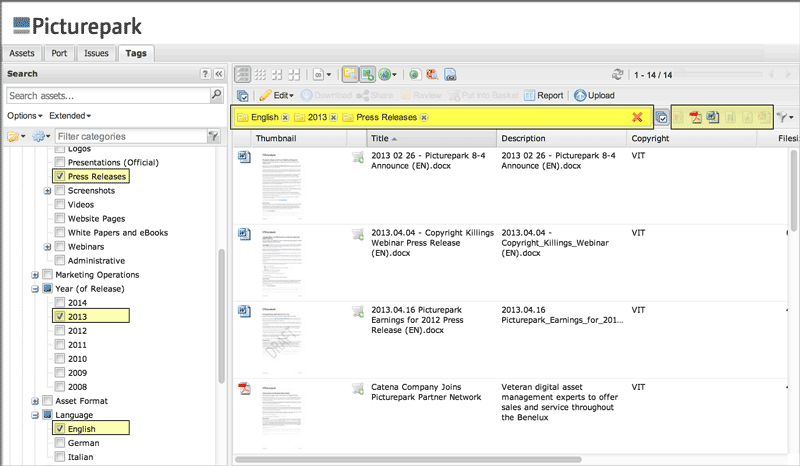
Task: Uncheck the English language checkbox
Action: pos(60,429)
